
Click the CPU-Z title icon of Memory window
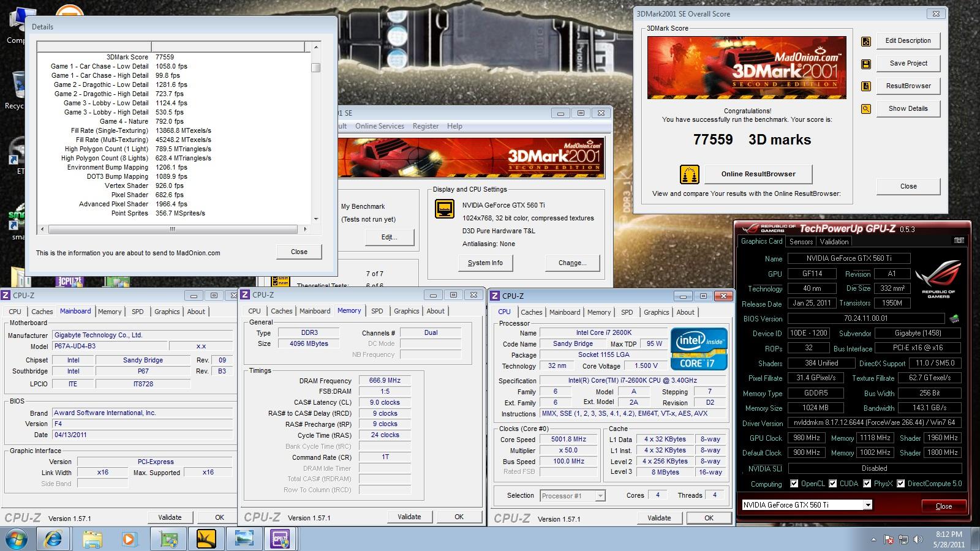246,294
